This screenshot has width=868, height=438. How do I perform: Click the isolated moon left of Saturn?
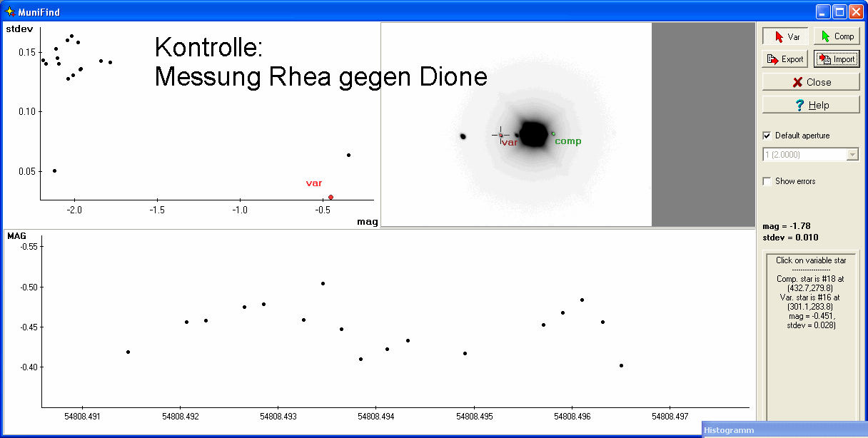tap(463, 136)
